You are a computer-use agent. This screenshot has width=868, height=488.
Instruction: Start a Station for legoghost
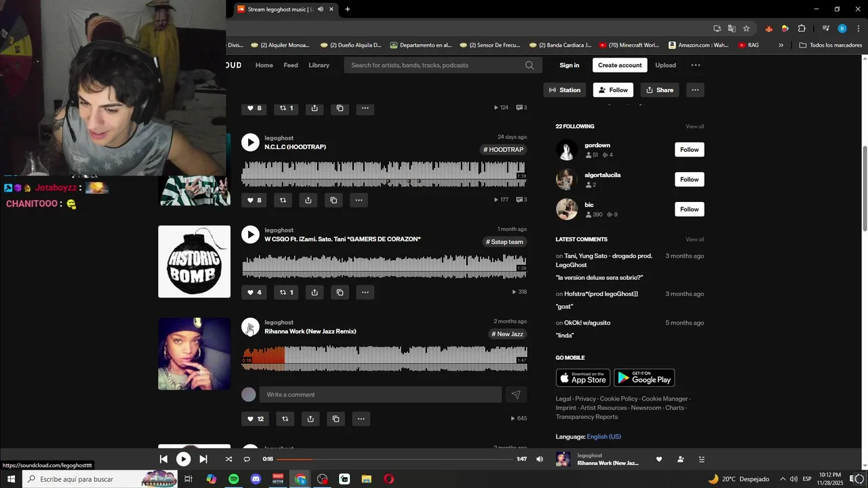(x=564, y=89)
